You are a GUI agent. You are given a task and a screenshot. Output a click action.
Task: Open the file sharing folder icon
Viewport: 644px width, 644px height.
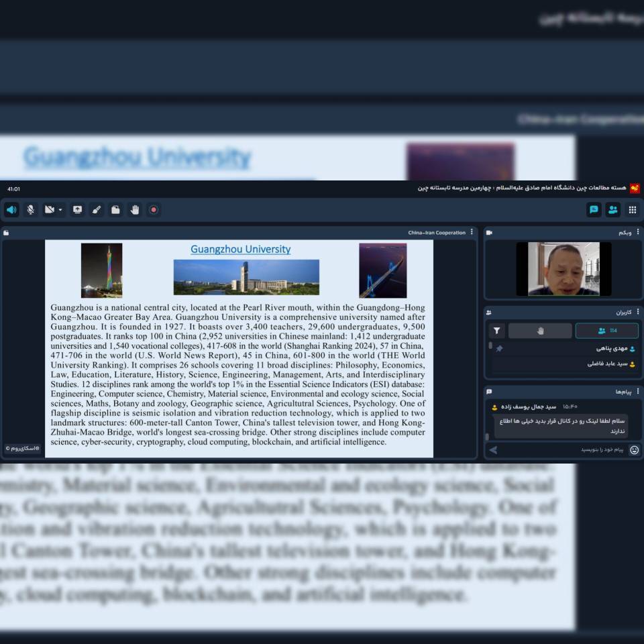click(115, 210)
